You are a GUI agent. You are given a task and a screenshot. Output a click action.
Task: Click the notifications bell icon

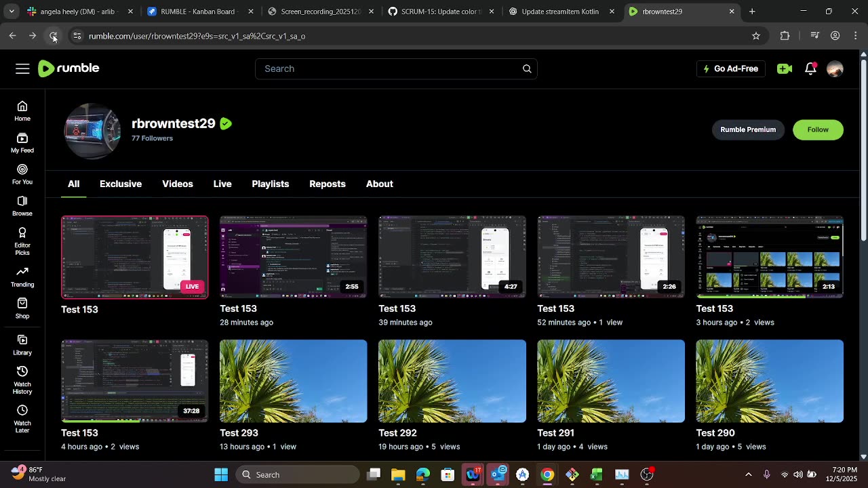click(810, 68)
